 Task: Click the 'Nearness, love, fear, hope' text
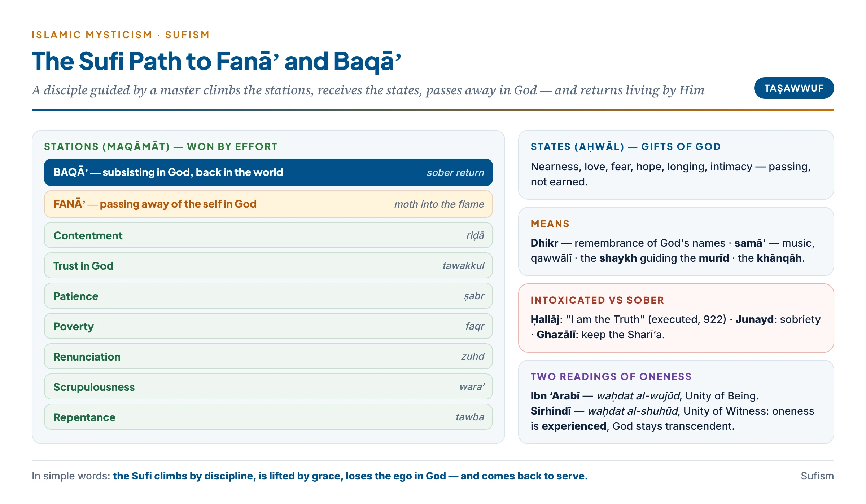[670, 174]
